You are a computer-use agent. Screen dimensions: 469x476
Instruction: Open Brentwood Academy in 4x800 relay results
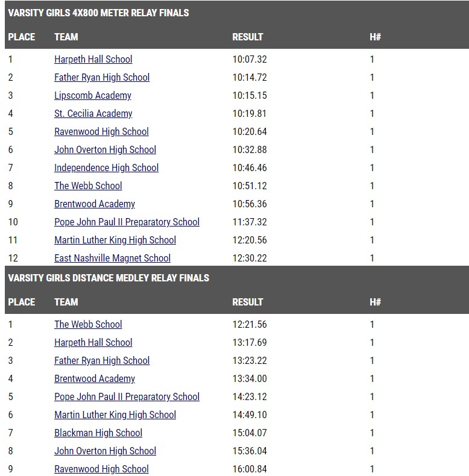[95, 204]
